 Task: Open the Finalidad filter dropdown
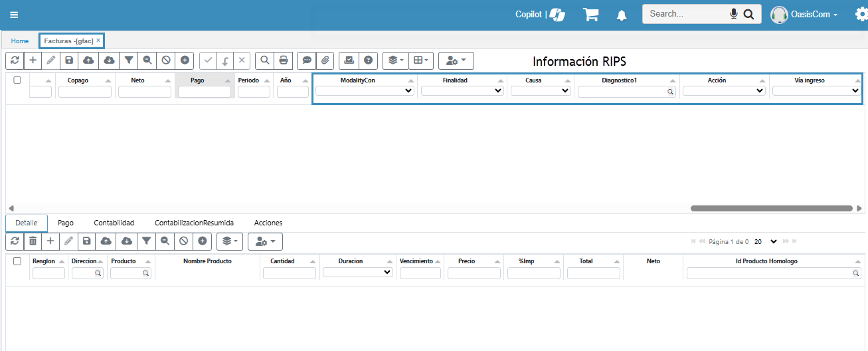(462, 91)
